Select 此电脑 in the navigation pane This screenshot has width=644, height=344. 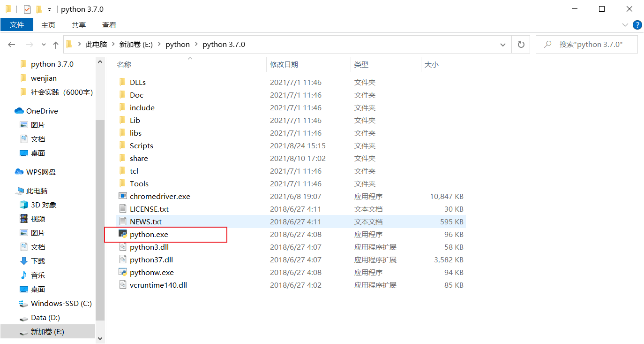37,191
